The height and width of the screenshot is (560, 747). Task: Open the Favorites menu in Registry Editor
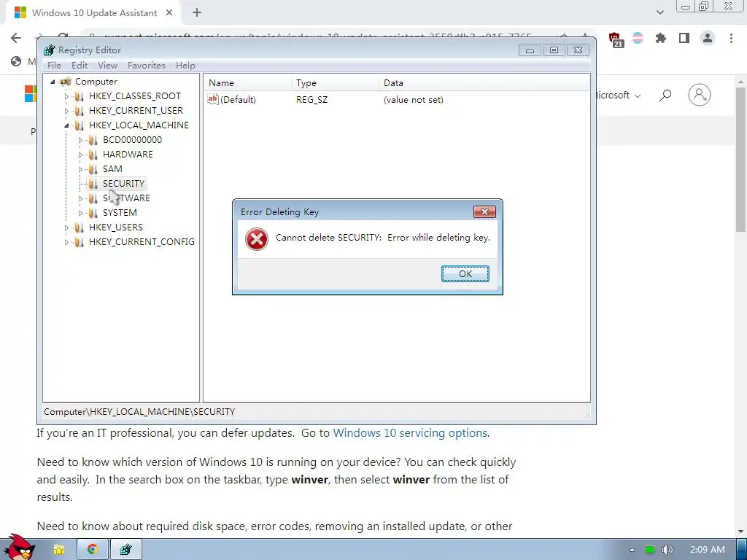[x=146, y=65]
